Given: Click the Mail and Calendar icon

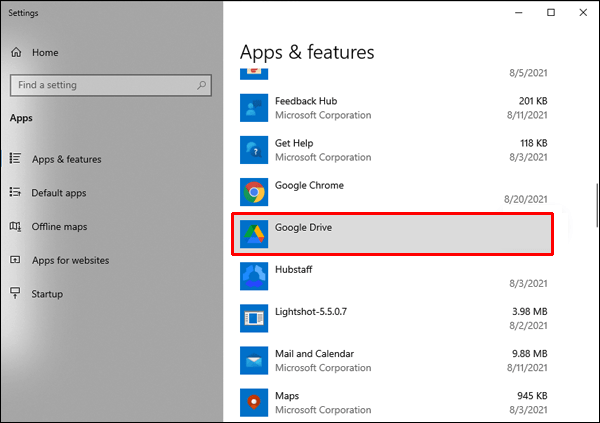Looking at the screenshot, I should point(254,360).
